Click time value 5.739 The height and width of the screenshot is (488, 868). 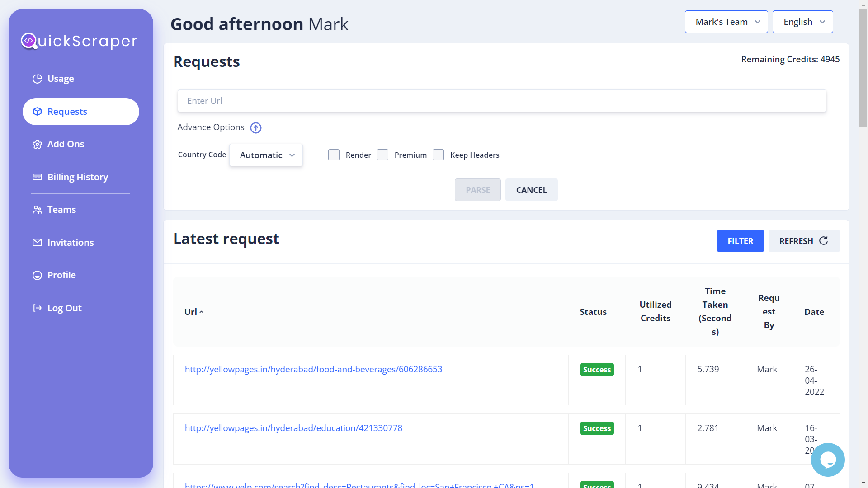click(x=708, y=369)
